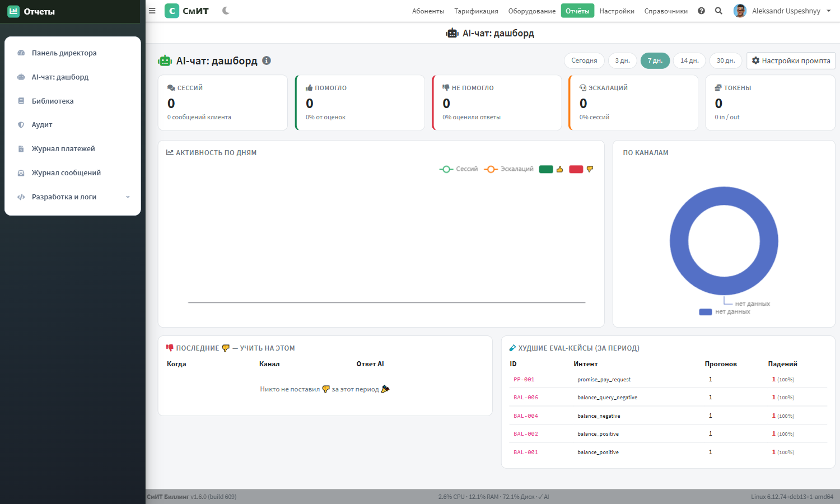Click the Помогло thumbs-up icon
Screen dimensions: 840x504
coord(309,88)
